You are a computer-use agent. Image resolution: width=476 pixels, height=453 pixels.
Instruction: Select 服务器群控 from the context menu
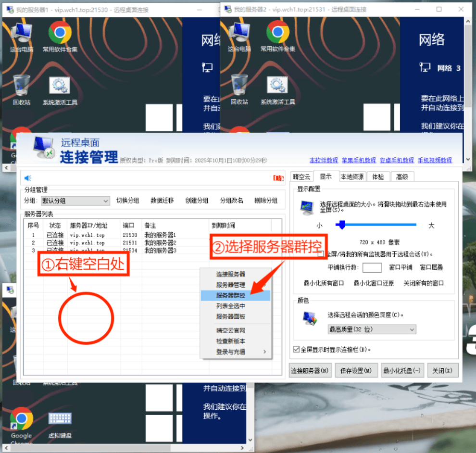pos(236,296)
